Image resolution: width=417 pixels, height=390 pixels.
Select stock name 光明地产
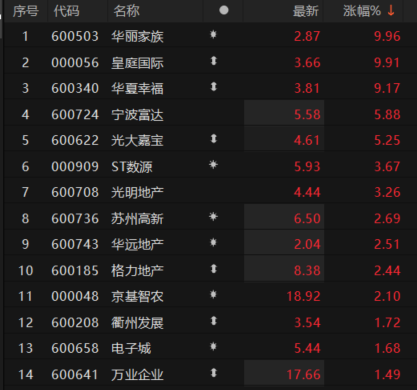[x=137, y=192]
